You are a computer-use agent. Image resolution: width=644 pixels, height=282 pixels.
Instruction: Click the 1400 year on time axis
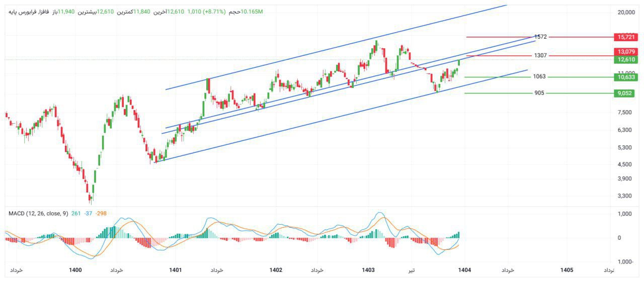pyautogui.click(x=75, y=270)
